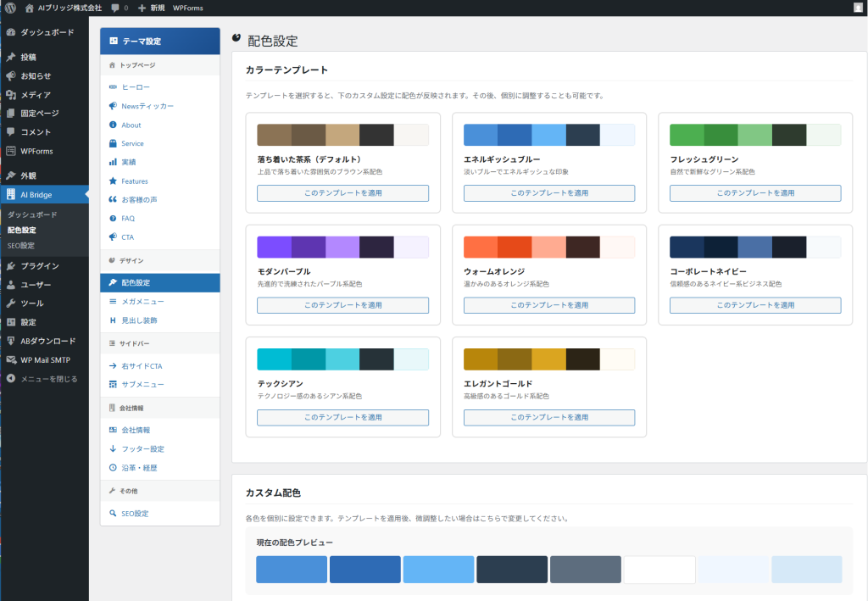Click the plugin icon beside プラグイン
Screen dimensions: 868x601
(x=10, y=266)
